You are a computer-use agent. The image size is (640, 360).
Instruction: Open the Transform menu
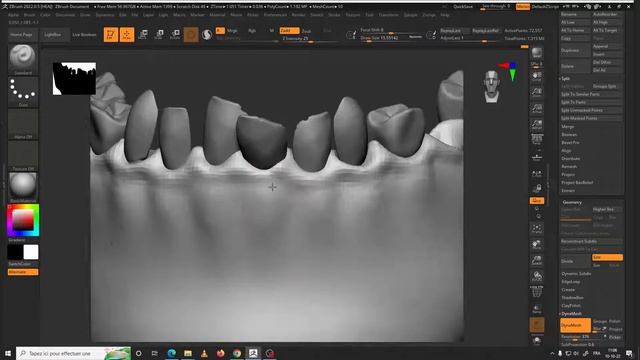pyautogui.click(x=388, y=15)
